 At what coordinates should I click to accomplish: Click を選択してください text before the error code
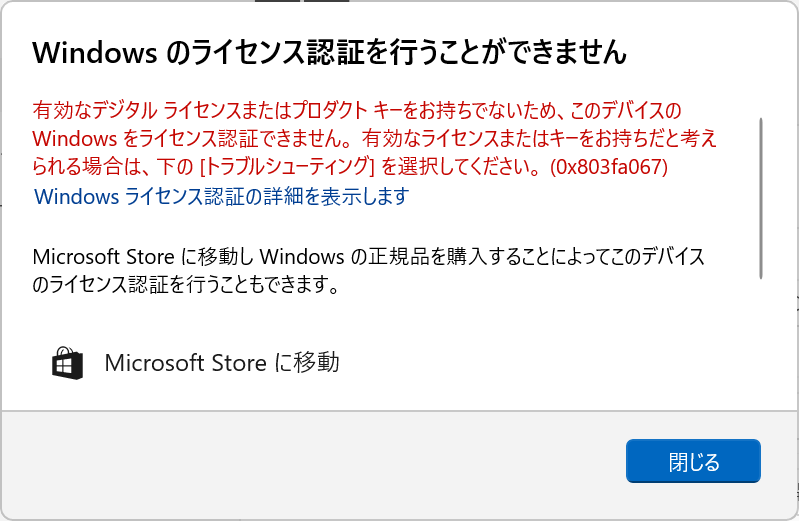tap(462, 167)
